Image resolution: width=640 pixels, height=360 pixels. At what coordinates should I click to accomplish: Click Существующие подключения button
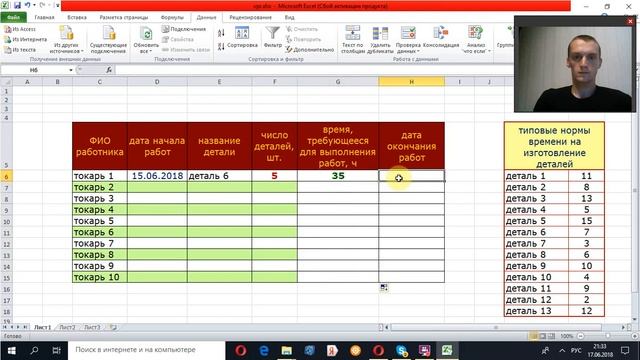coord(108,40)
